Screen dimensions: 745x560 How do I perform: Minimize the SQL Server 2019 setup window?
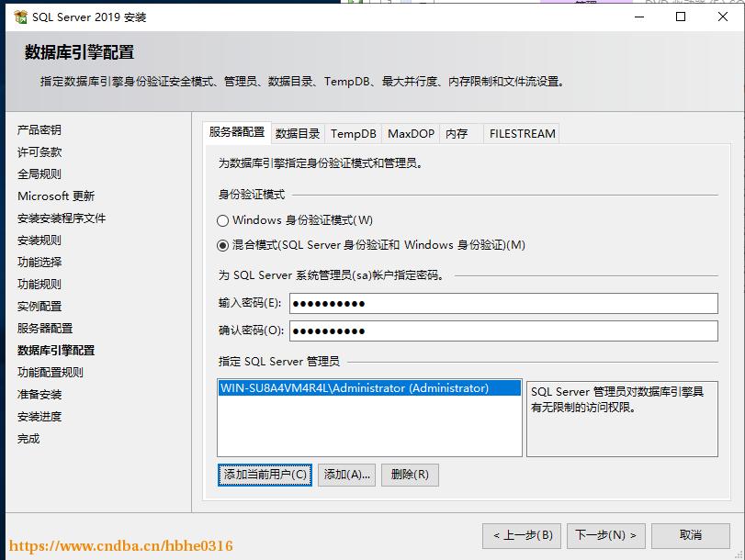click(639, 17)
